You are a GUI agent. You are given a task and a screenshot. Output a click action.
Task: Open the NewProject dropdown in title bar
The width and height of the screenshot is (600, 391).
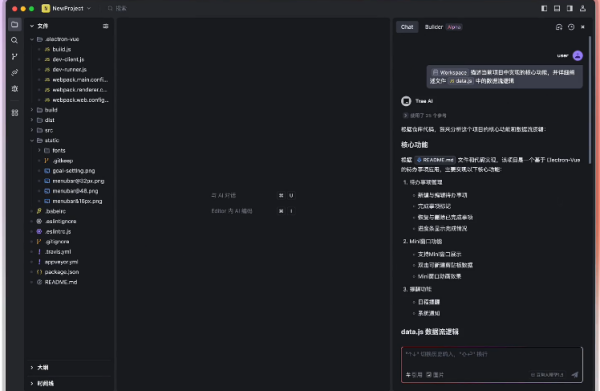point(67,8)
